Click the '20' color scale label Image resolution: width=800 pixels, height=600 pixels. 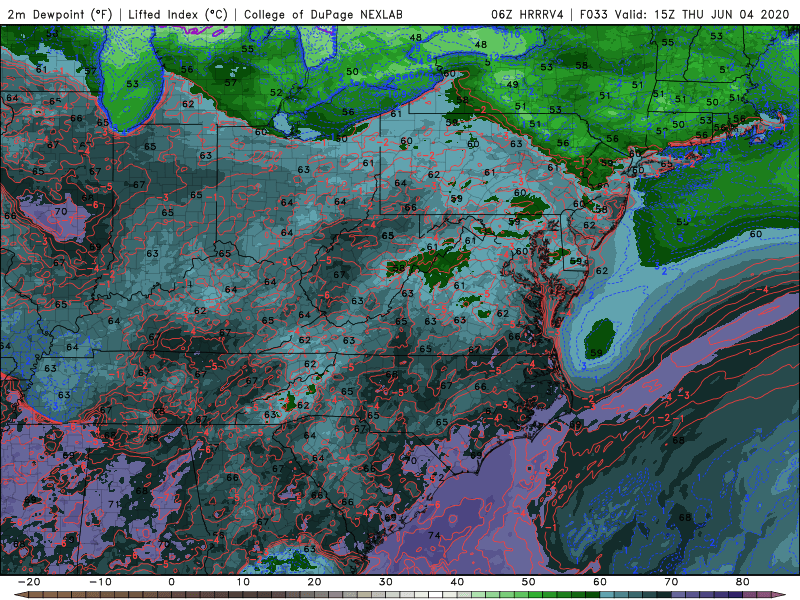click(314, 582)
